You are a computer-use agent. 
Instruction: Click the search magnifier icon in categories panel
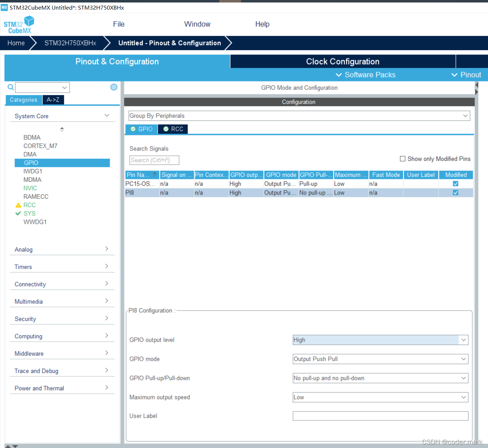click(x=11, y=87)
